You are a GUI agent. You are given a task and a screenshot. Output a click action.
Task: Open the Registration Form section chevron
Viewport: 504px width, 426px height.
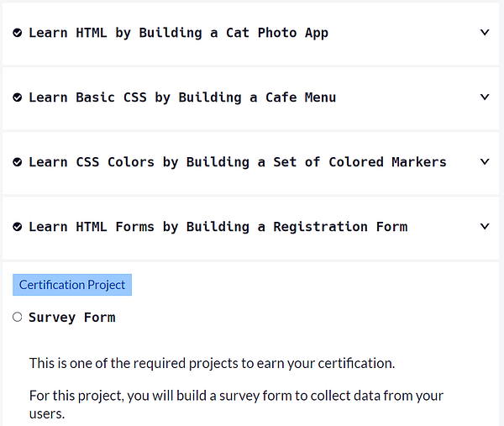pyautogui.click(x=485, y=227)
